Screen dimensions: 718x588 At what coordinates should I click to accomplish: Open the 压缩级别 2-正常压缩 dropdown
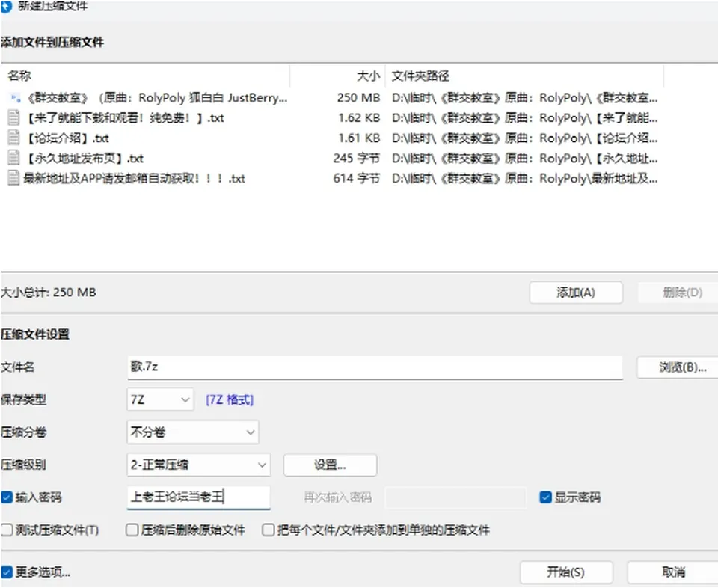199,465
